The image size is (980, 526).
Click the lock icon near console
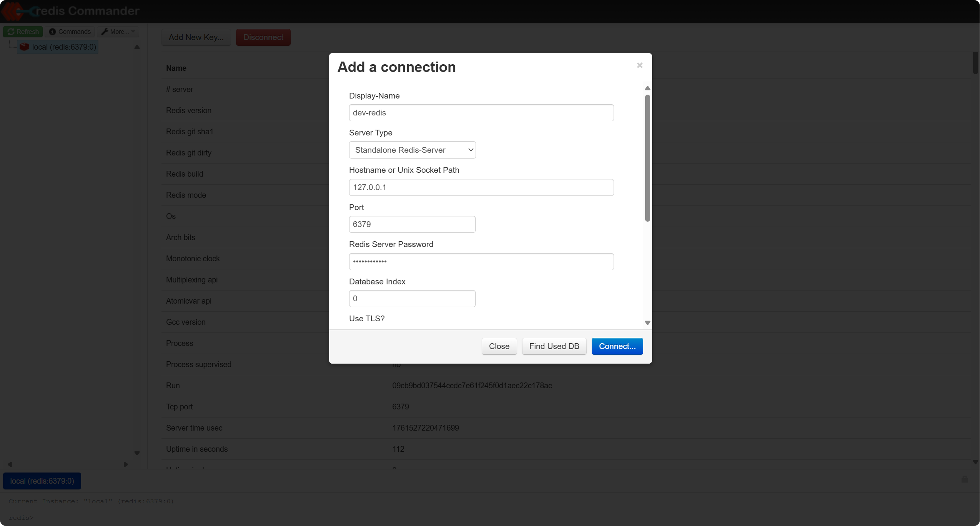(964, 479)
